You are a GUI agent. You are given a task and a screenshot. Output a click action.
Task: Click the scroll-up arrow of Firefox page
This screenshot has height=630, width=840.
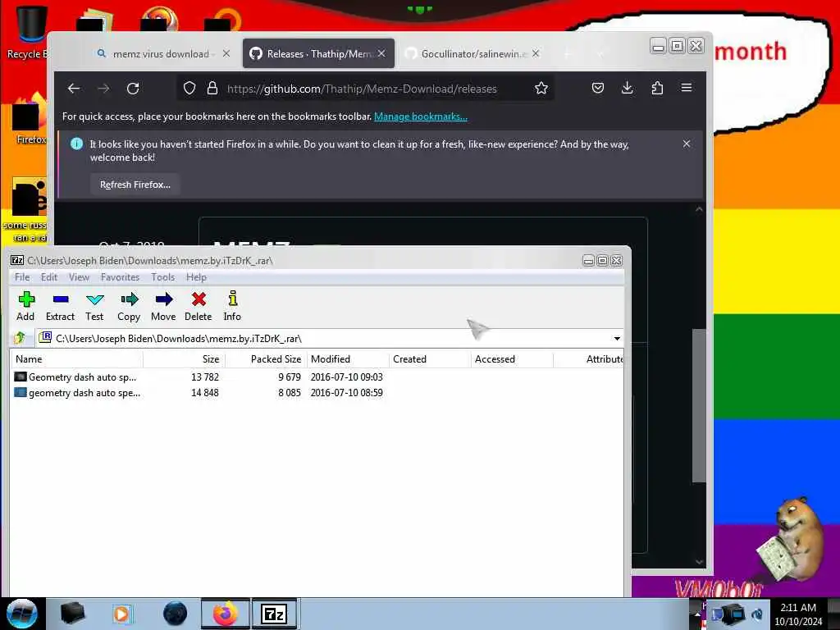tap(699, 209)
